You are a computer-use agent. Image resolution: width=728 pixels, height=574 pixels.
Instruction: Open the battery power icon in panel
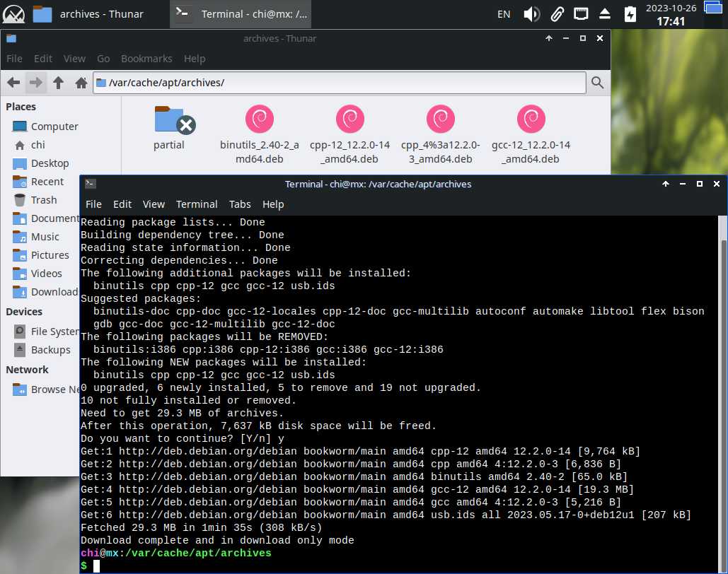[630, 14]
